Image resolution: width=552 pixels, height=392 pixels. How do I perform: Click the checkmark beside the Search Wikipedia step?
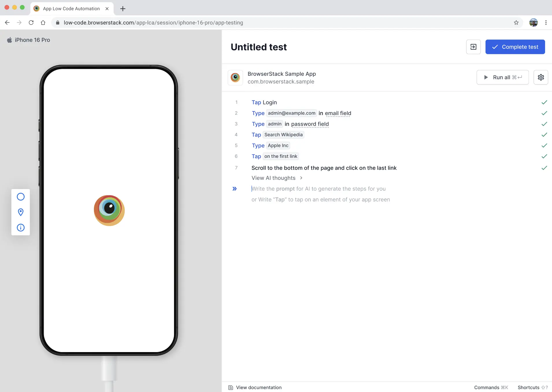click(x=544, y=134)
